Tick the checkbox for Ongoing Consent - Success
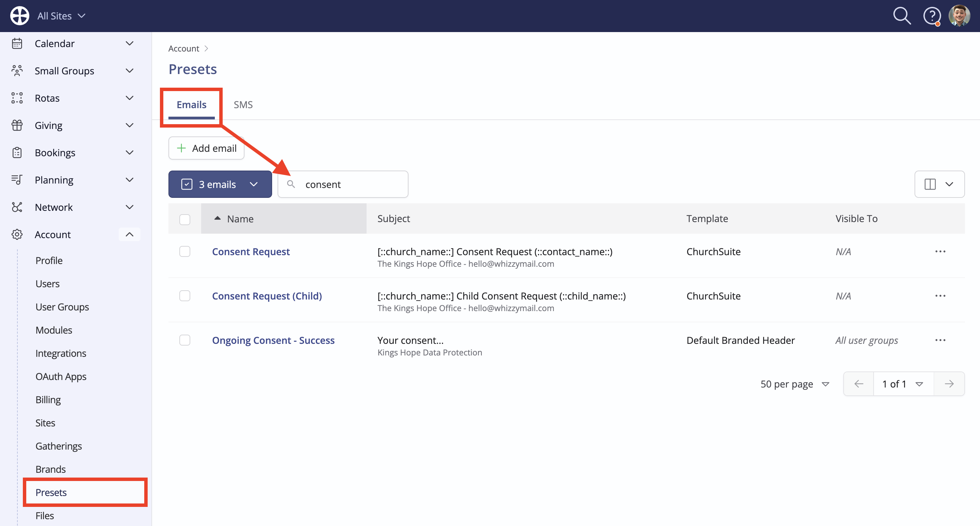The width and height of the screenshot is (980, 526). point(185,340)
